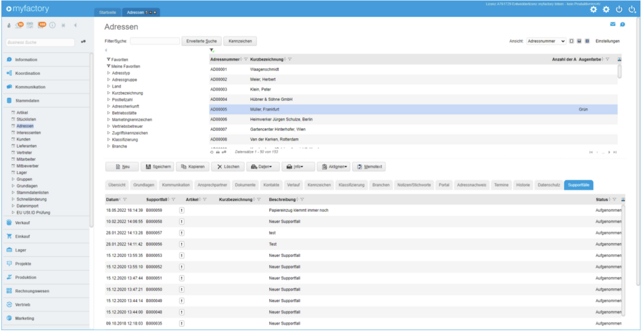Collapse sidebar with the left arrow icon
Image resolution: width=644 pixels, height=333 pixels.
(x=75, y=25)
